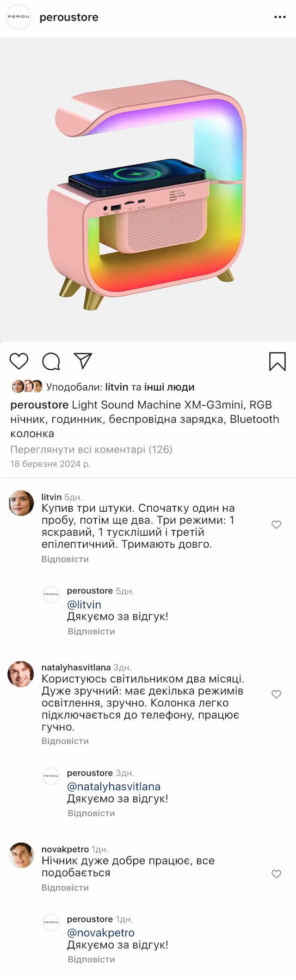Share the post with paper plane icon
The image size is (296, 980).
[x=83, y=361]
